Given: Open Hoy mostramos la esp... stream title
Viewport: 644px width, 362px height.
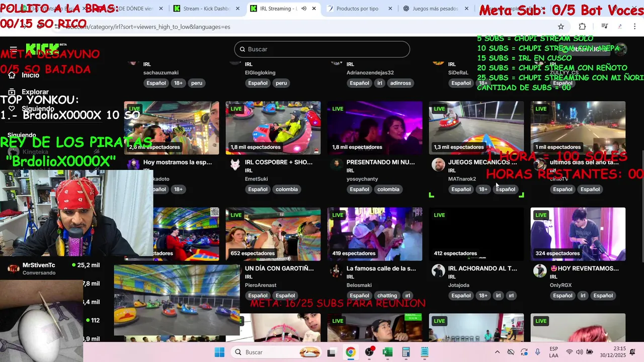Looking at the screenshot, I should pos(178,162).
